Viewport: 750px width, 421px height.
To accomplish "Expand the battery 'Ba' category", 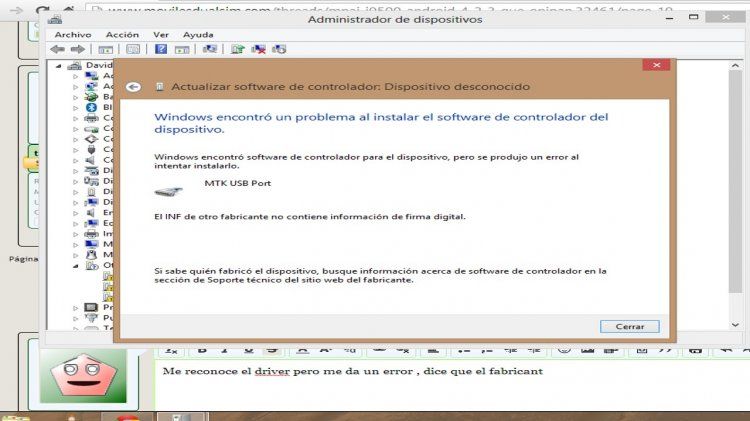I will point(76,97).
